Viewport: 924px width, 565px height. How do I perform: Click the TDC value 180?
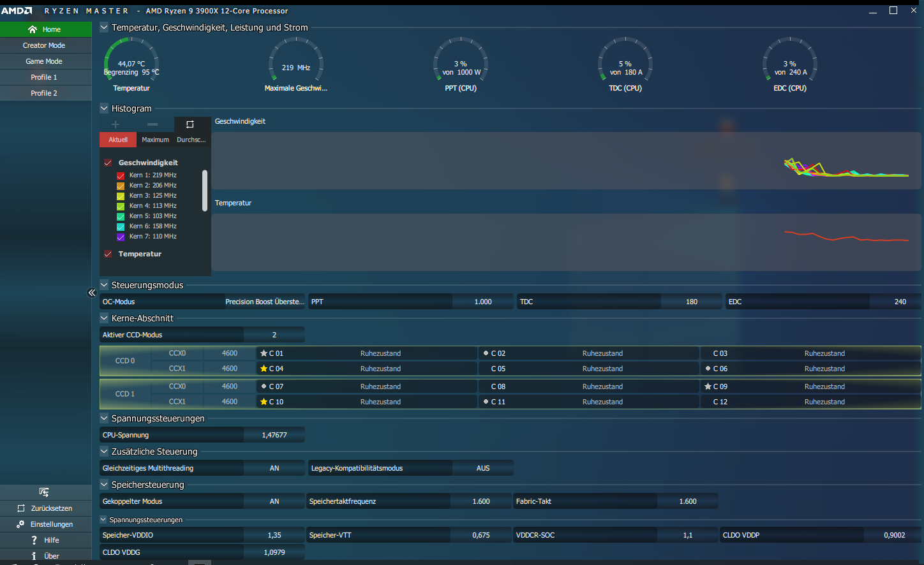[692, 302]
